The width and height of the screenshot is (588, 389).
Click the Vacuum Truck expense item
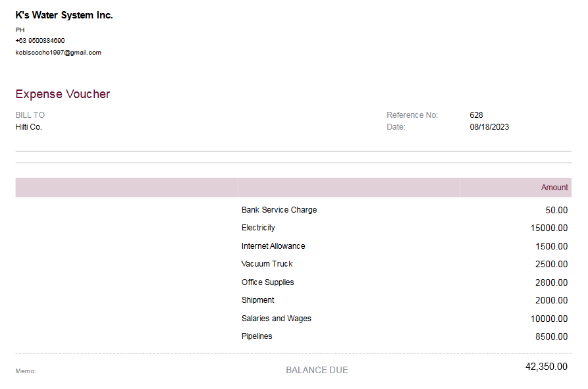coord(267,264)
